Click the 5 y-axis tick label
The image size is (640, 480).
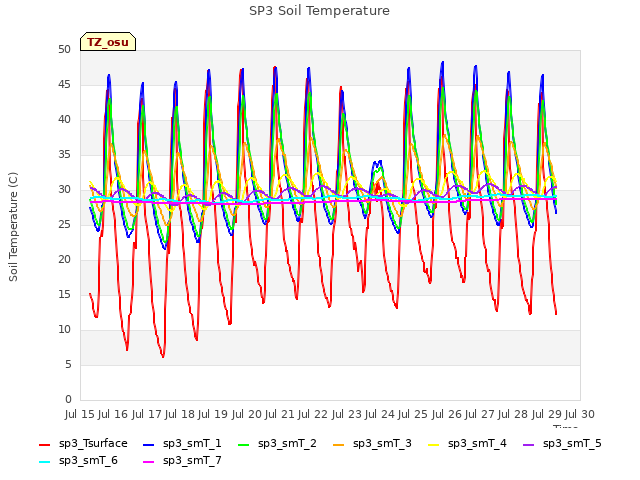68,364
